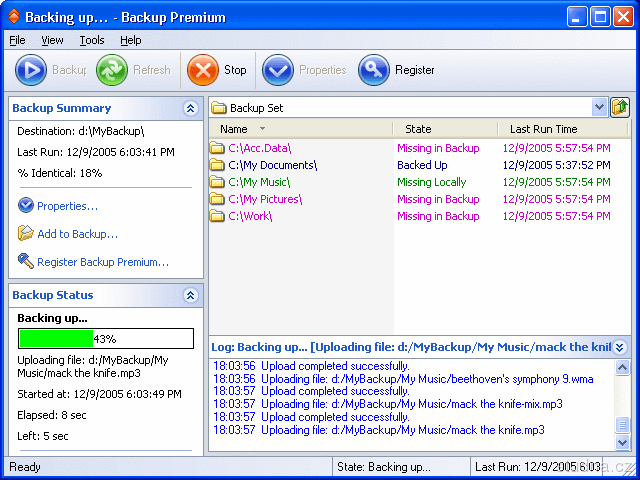Maximize the Backup Premium window

[600, 17]
